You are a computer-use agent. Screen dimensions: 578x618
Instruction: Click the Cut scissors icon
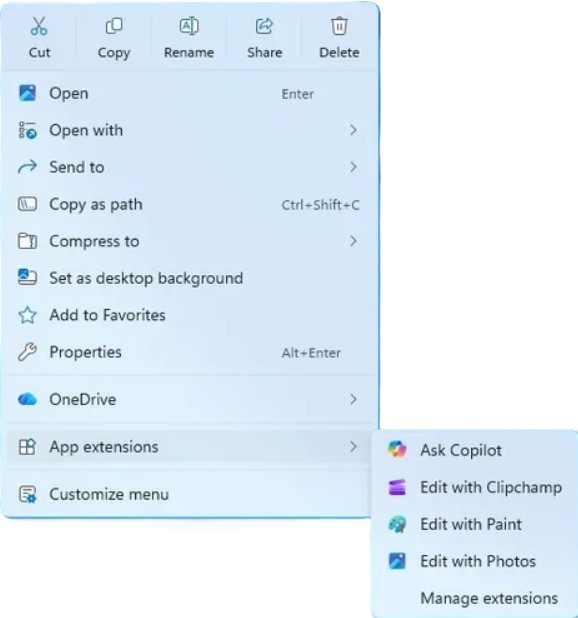point(39,26)
